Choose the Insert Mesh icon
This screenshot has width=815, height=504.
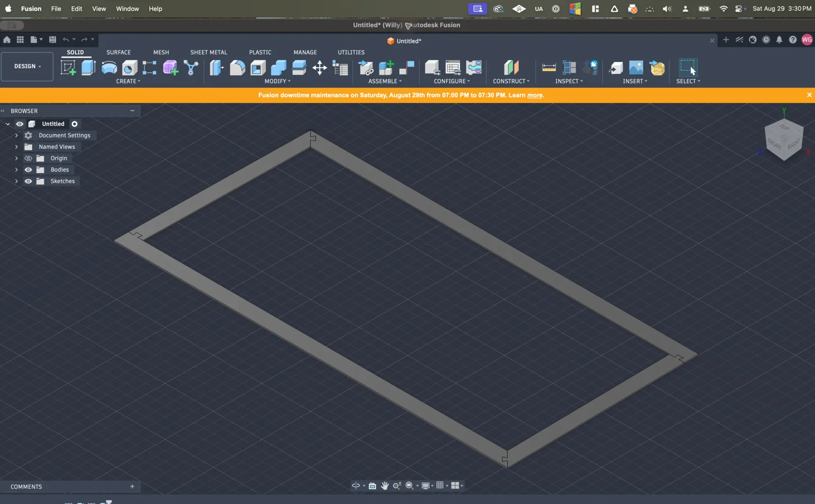pos(658,68)
